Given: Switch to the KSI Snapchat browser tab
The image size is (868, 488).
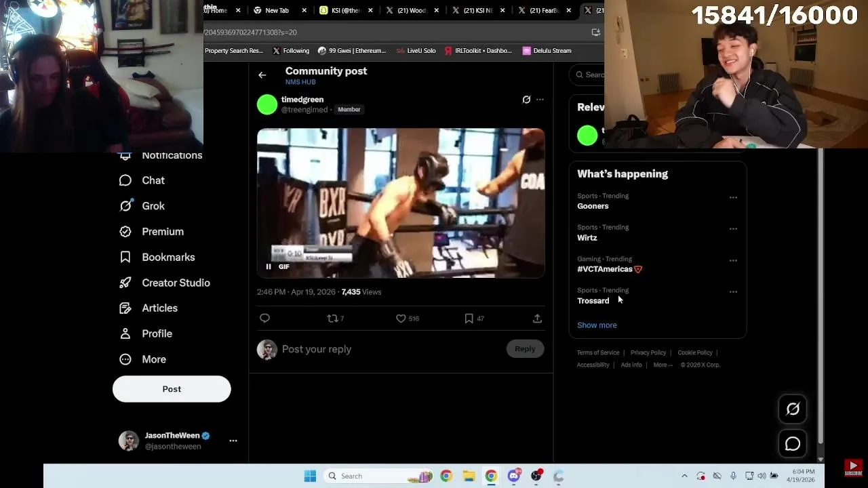Looking at the screenshot, I should coord(346,10).
